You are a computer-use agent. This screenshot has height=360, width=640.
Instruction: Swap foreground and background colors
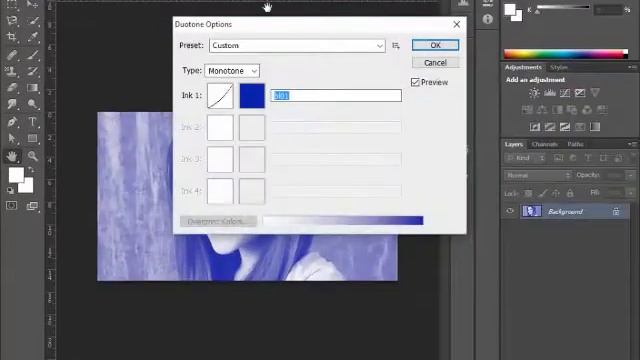(x=31, y=169)
